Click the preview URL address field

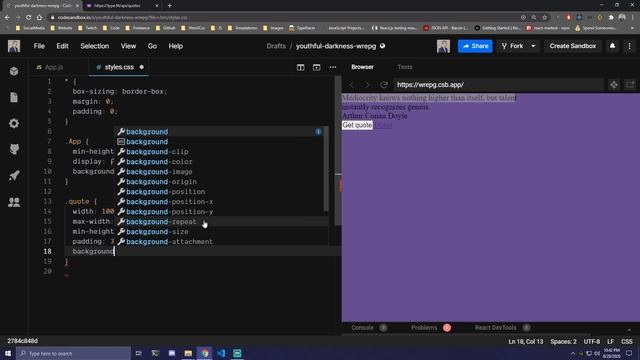[x=498, y=85]
